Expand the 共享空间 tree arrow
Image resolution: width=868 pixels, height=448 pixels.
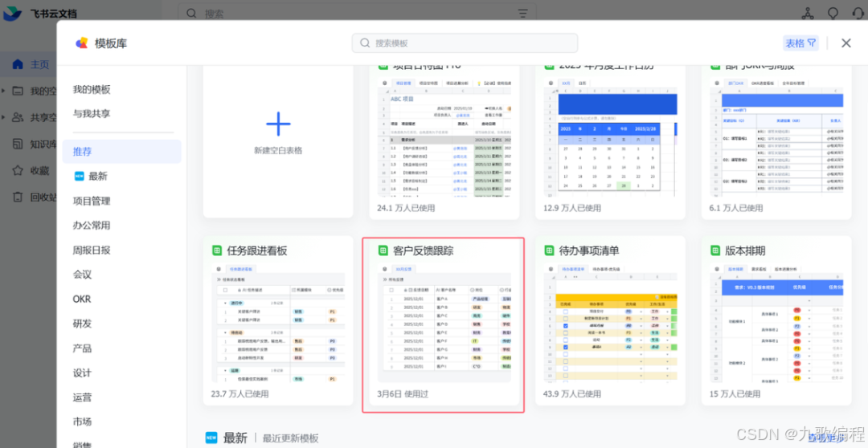[x=4, y=117]
